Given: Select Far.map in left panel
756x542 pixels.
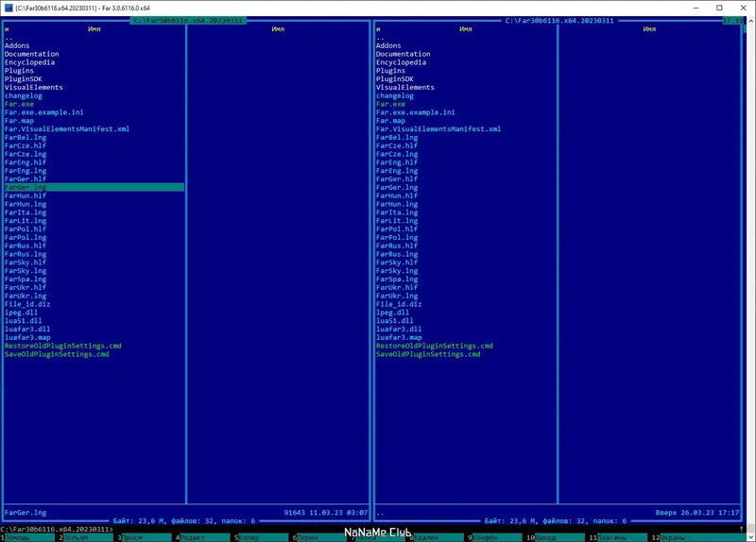Looking at the screenshot, I should pyautogui.click(x=19, y=121).
